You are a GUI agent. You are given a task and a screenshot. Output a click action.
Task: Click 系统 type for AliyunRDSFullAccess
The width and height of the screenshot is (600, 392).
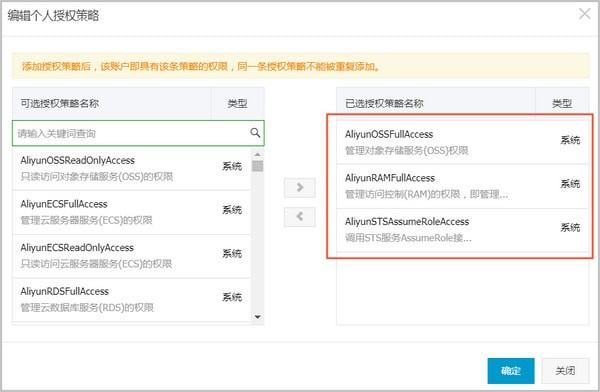tap(232, 297)
